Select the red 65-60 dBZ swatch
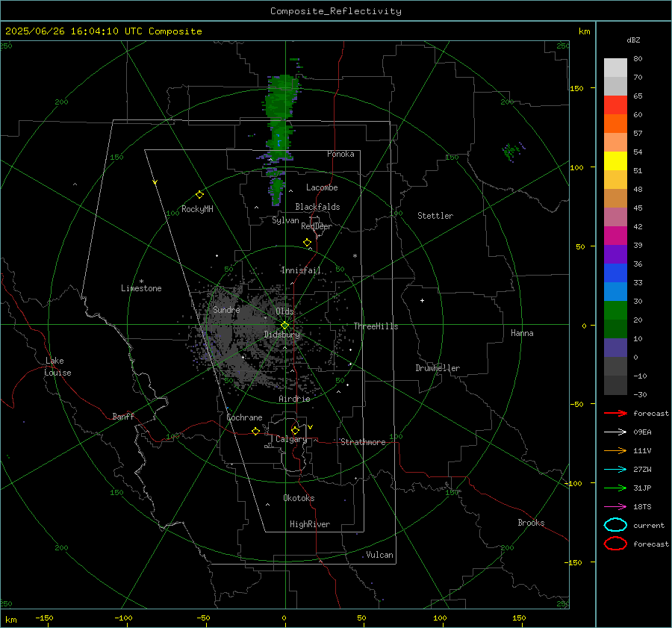Viewport: 672px width, 628px height. click(615, 105)
